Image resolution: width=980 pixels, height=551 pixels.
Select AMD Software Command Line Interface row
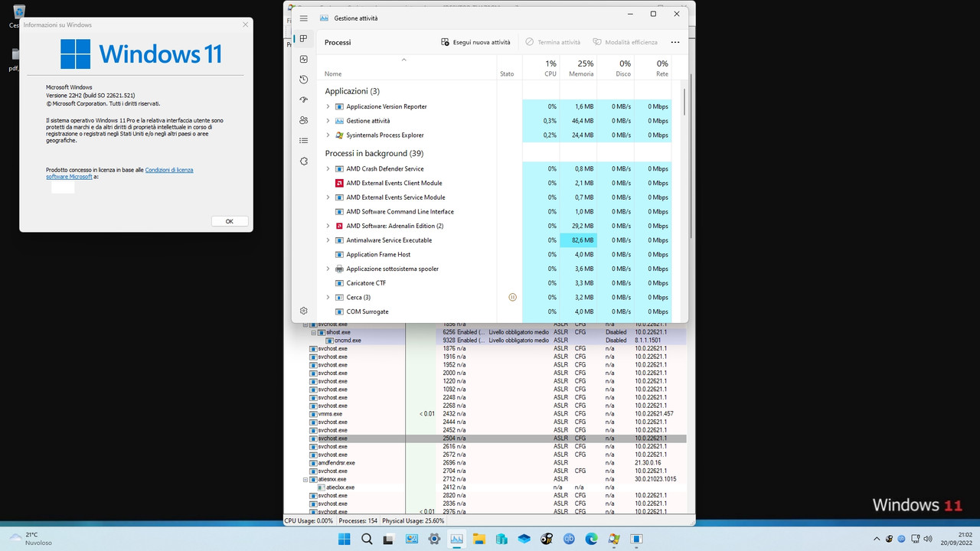494,212
